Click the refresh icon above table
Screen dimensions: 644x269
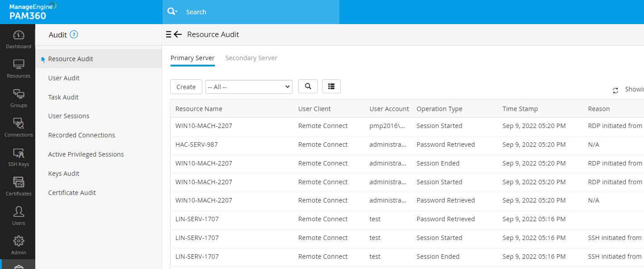click(x=615, y=91)
